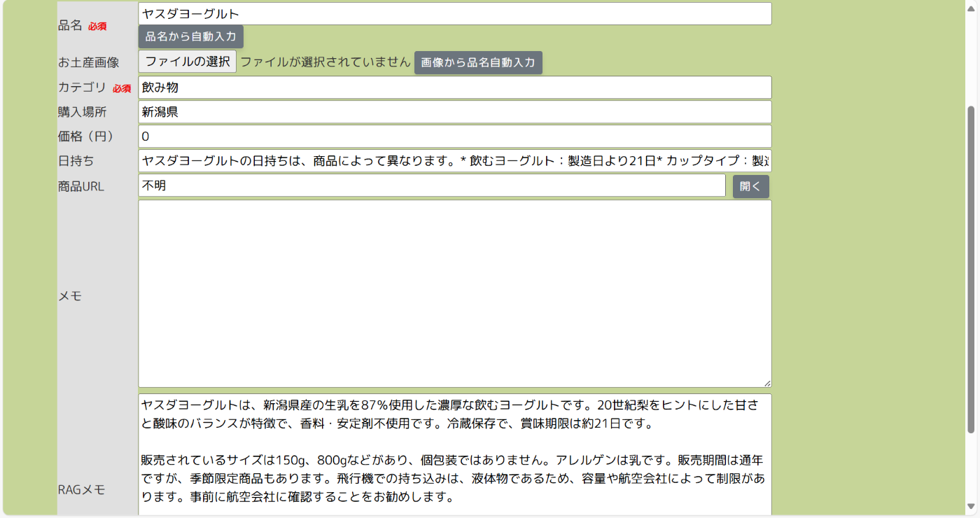Click the 日持ち label
The width and height of the screenshot is (980, 518).
click(76, 161)
